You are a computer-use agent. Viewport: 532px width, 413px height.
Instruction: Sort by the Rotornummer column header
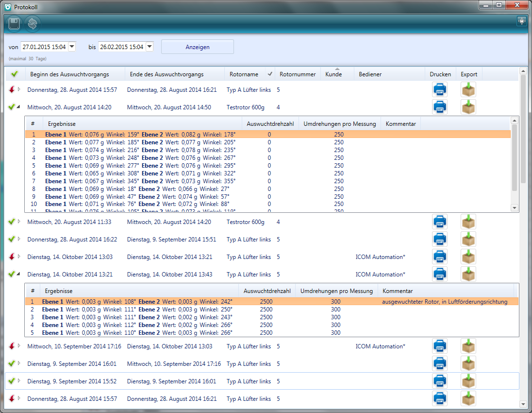[x=298, y=74]
